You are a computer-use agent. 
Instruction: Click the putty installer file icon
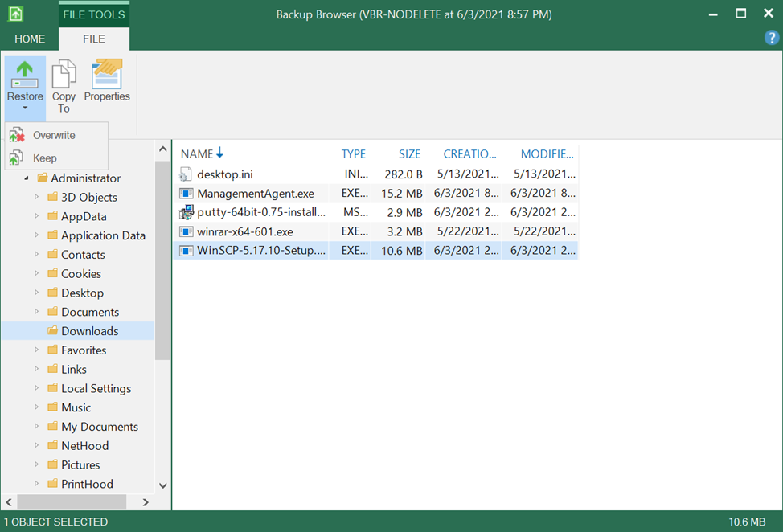pyautogui.click(x=186, y=213)
